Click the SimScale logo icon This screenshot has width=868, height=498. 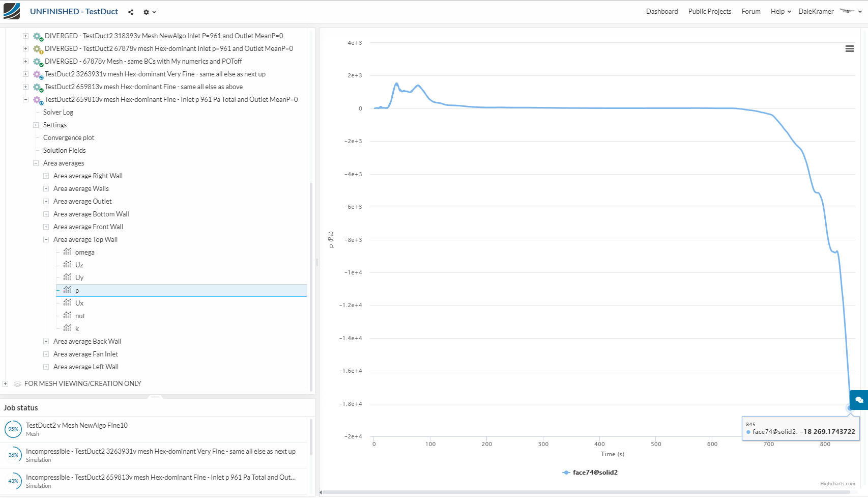[12, 11]
